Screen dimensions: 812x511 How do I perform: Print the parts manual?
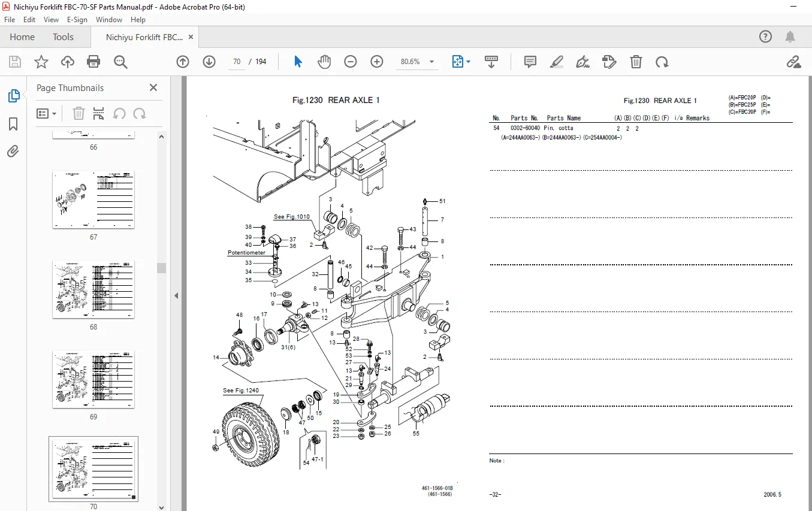tap(93, 62)
